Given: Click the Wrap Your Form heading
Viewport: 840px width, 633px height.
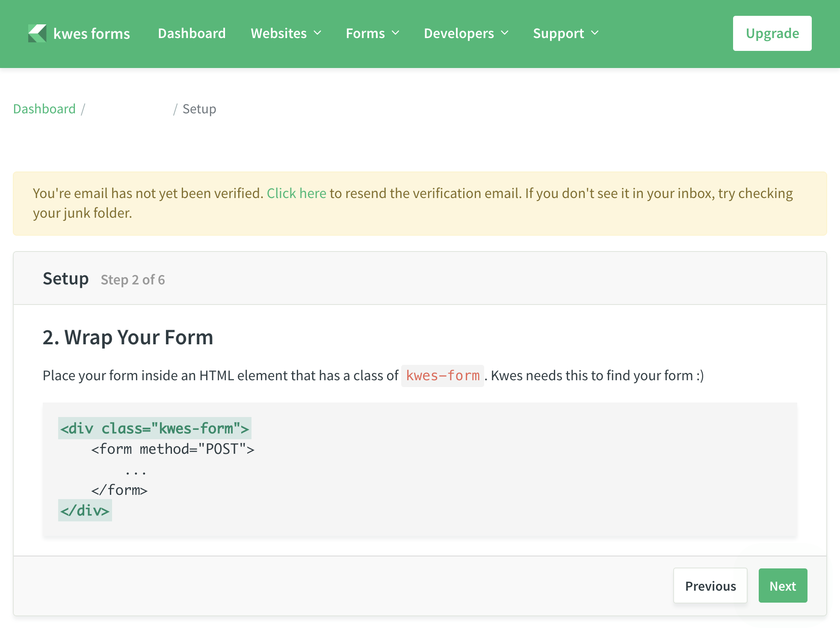Looking at the screenshot, I should [128, 337].
